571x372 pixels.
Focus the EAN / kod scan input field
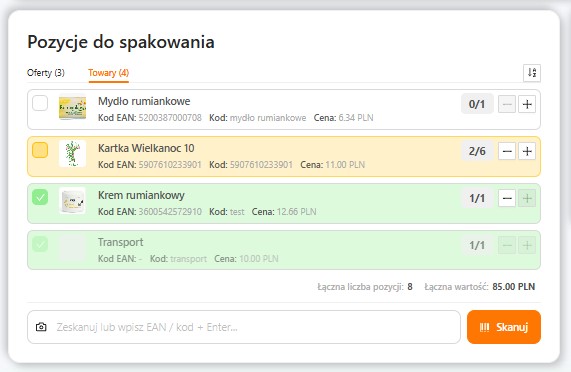[244, 327]
